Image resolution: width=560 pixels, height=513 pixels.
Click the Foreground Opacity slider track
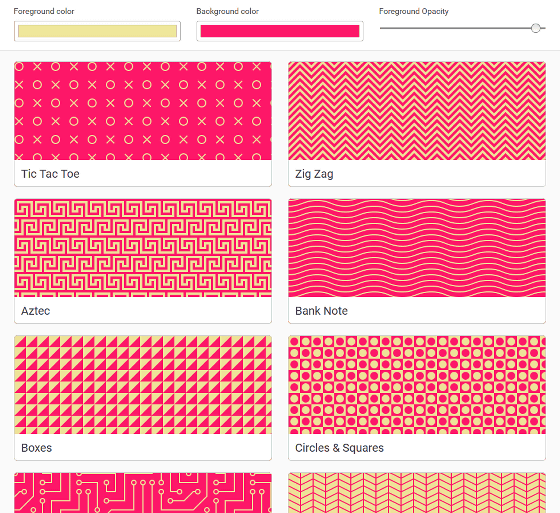[x=462, y=28]
